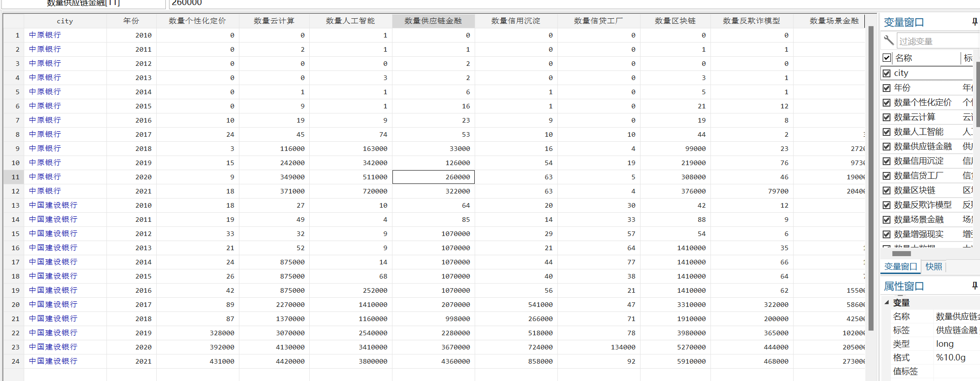Viewport: 980px width, 381px height.
Task: Pin the 变量窗口 panel
Action: click(974, 21)
